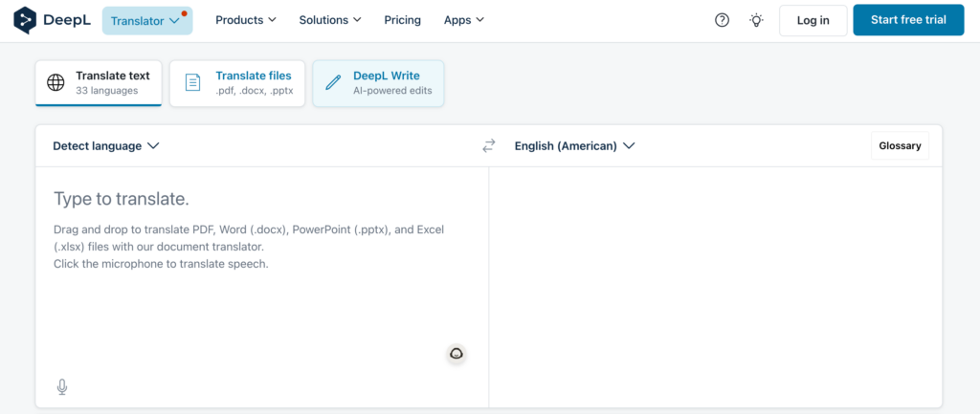
Task: Expand the Translator dropdown
Action: pos(146,20)
